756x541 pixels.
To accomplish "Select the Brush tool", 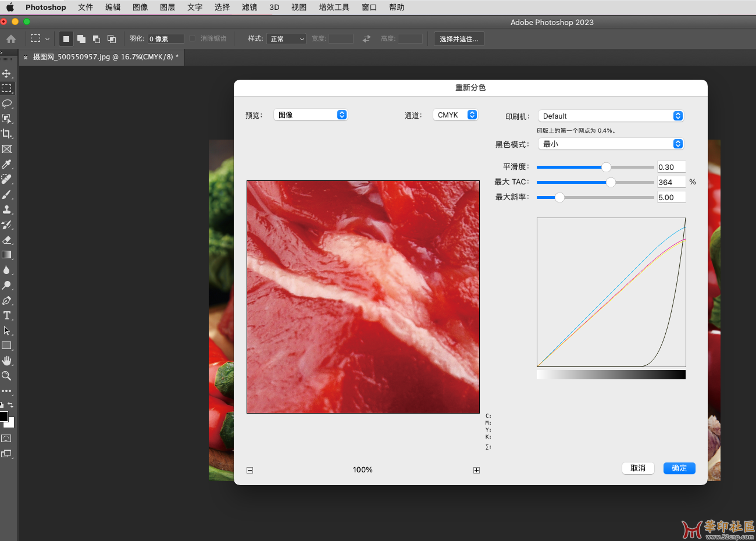I will [x=6, y=194].
